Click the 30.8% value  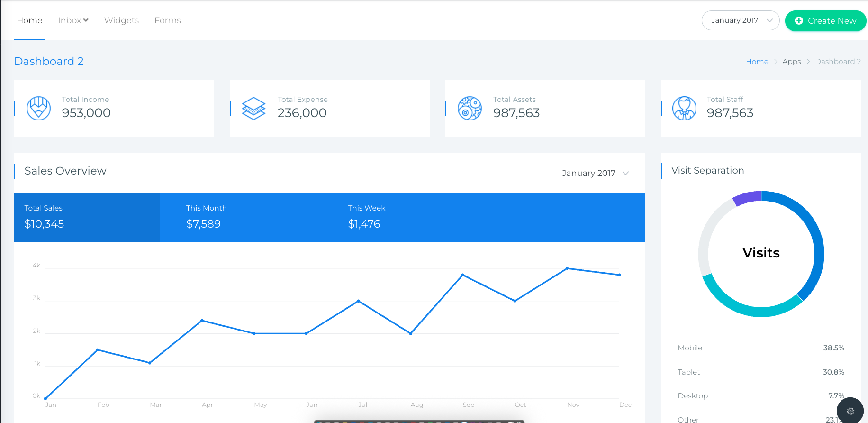833,372
